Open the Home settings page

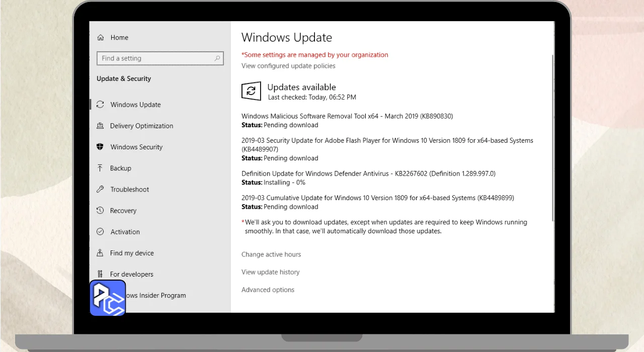click(119, 38)
